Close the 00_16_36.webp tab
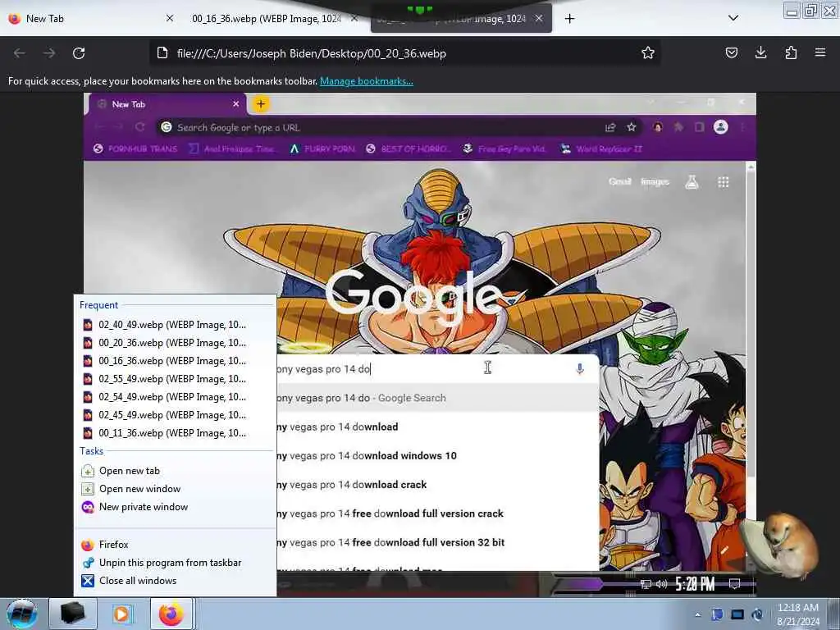 pyautogui.click(x=354, y=18)
